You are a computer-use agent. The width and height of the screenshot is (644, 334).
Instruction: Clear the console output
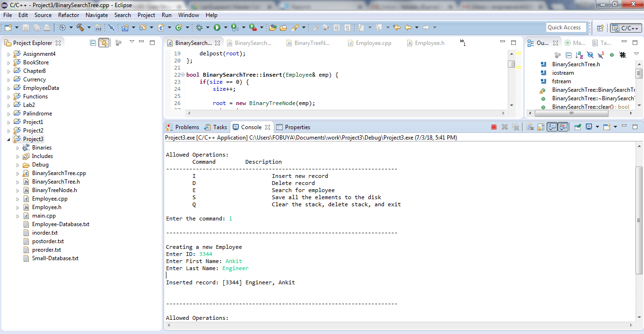click(530, 127)
